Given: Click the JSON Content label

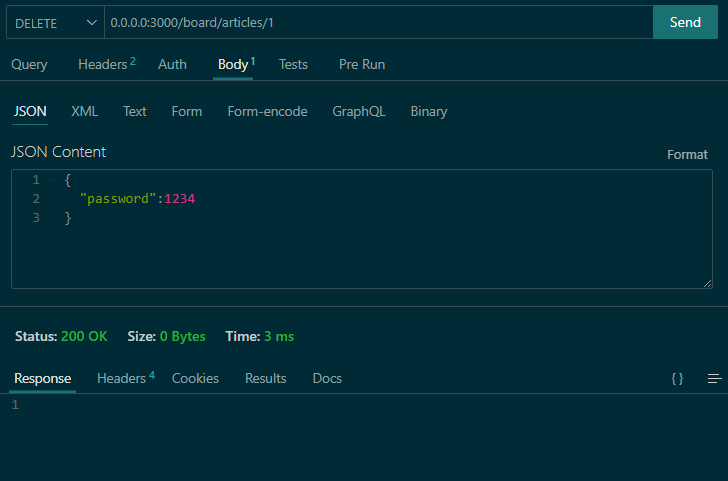Looking at the screenshot, I should 58,152.
